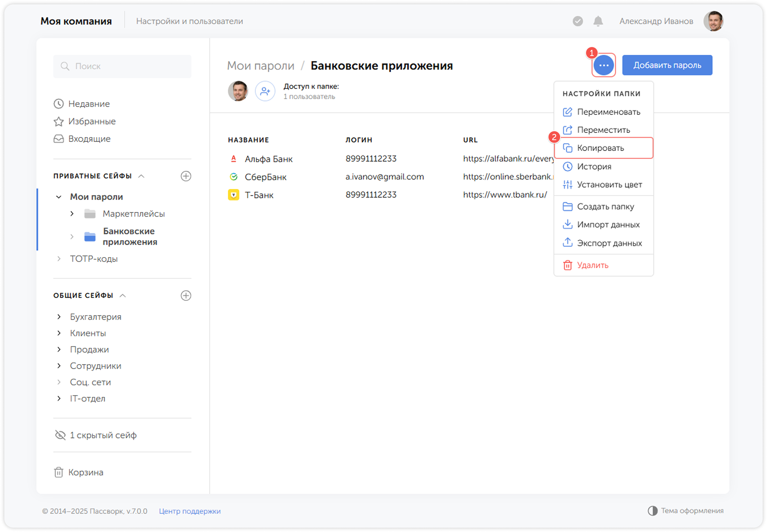
Task: Expand Продажи safe chevron
Action: click(59, 349)
